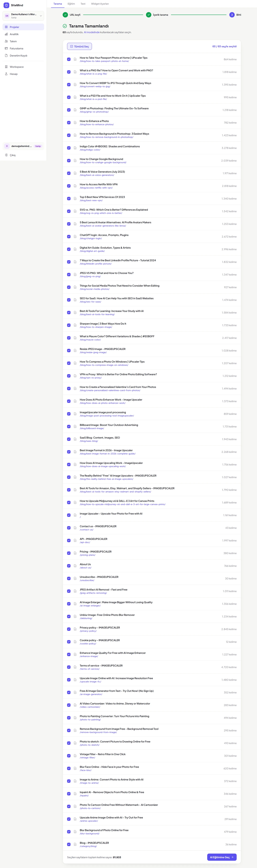Open Analitik via its bar chart icon
Image resolution: width=257 pixels, height=868 pixels.
(x=6, y=34)
